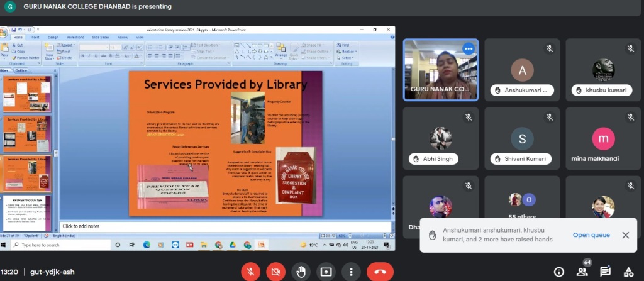Open the raised hands queue
644x281 pixels.
(x=591, y=235)
